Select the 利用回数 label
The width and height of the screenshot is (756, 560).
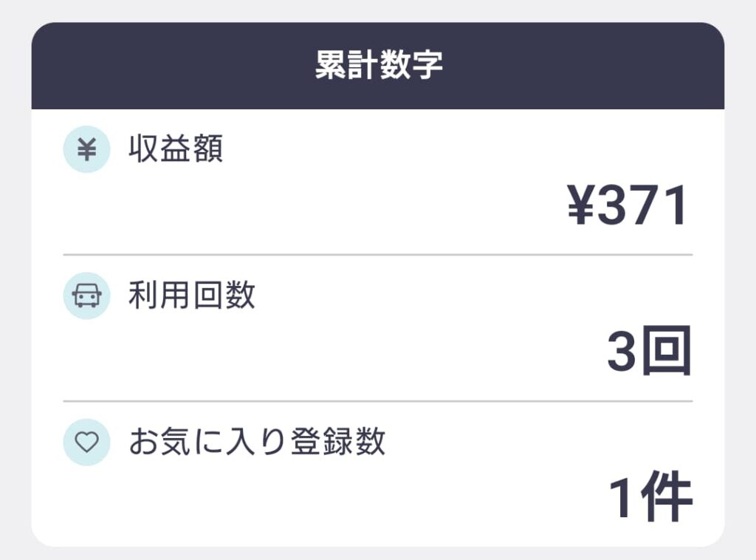pyautogui.click(x=191, y=296)
